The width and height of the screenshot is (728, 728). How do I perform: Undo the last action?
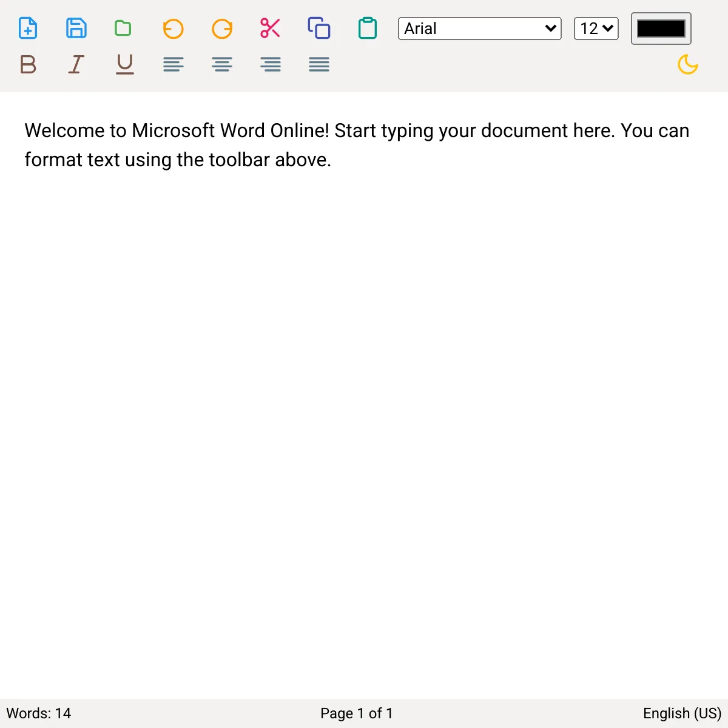tap(174, 29)
